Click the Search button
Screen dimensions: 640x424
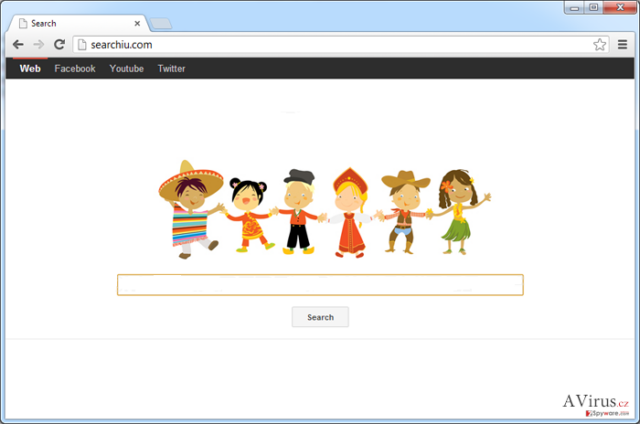click(x=320, y=317)
